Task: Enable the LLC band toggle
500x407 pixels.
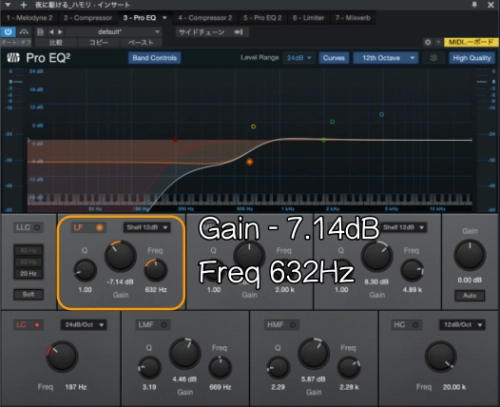Action: 28,228
